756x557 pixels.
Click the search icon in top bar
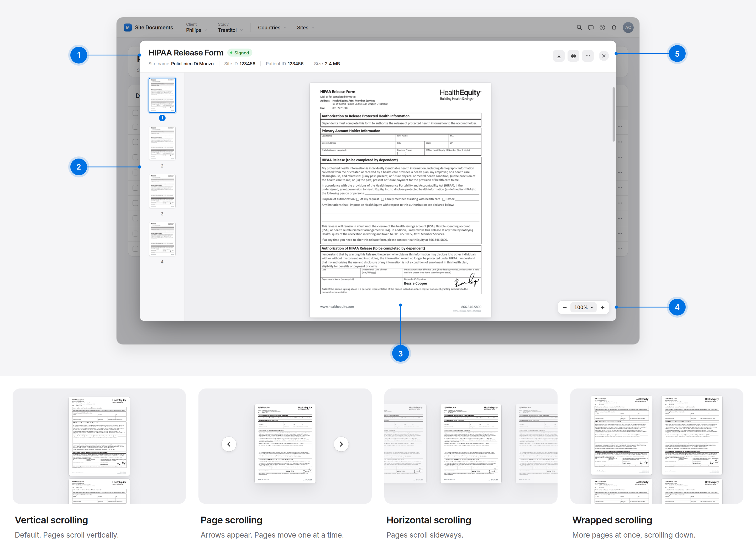pyautogui.click(x=579, y=28)
